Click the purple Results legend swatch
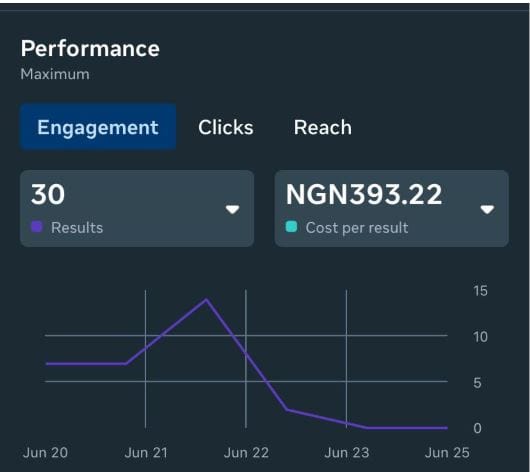 [37, 227]
